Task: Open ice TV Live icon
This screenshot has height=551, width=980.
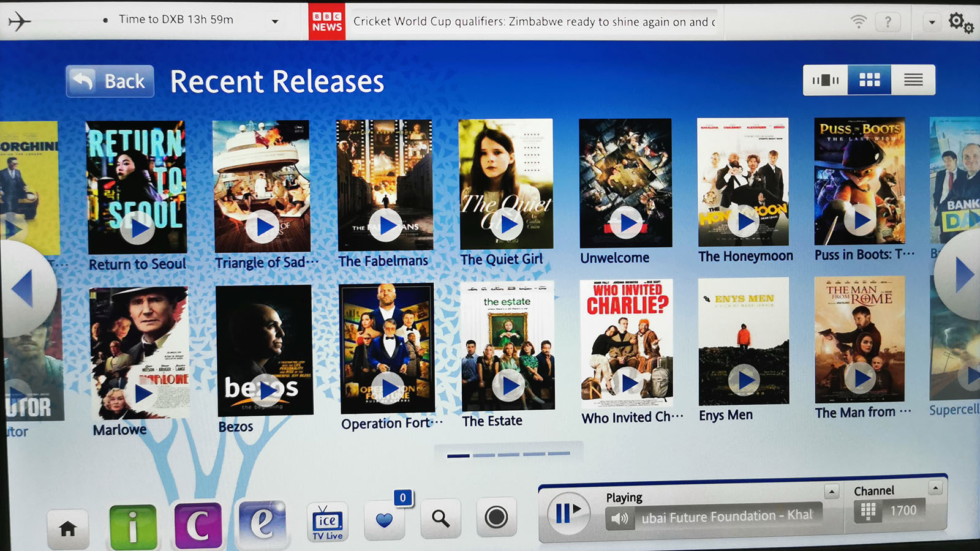Action: pyautogui.click(x=328, y=522)
